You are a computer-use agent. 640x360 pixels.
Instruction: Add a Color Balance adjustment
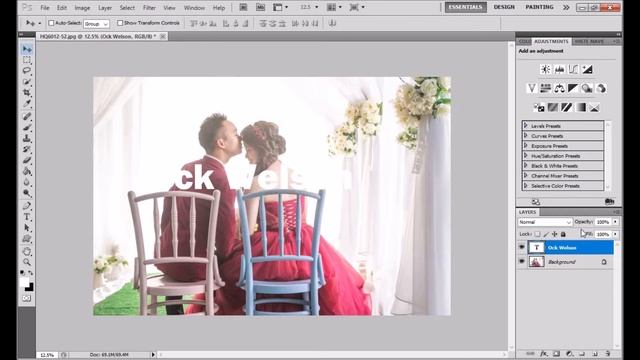tap(559, 88)
